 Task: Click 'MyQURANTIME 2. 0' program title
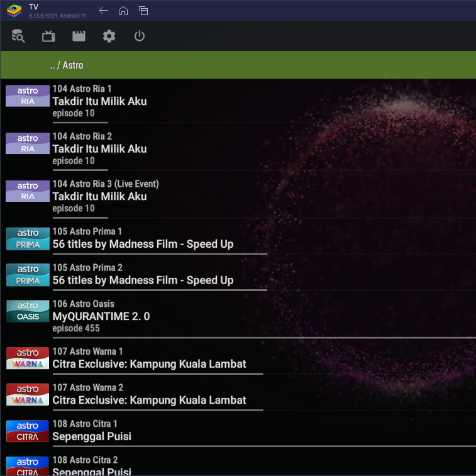[101, 316]
